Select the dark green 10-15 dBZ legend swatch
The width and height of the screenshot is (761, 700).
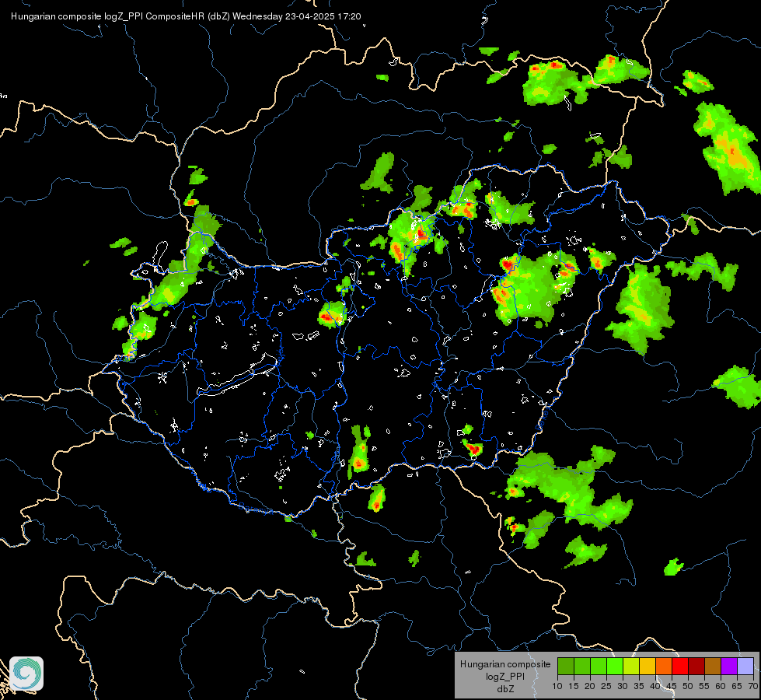click(566, 666)
